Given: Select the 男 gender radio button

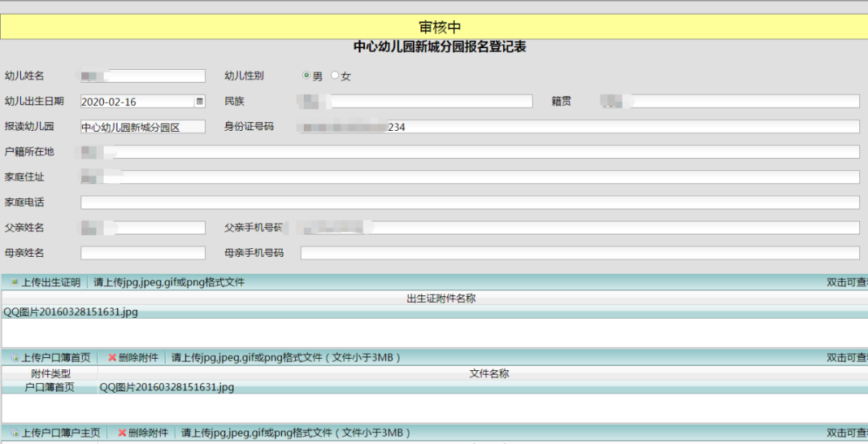Looking at the screenshot, I should click(x=306, y=76).
